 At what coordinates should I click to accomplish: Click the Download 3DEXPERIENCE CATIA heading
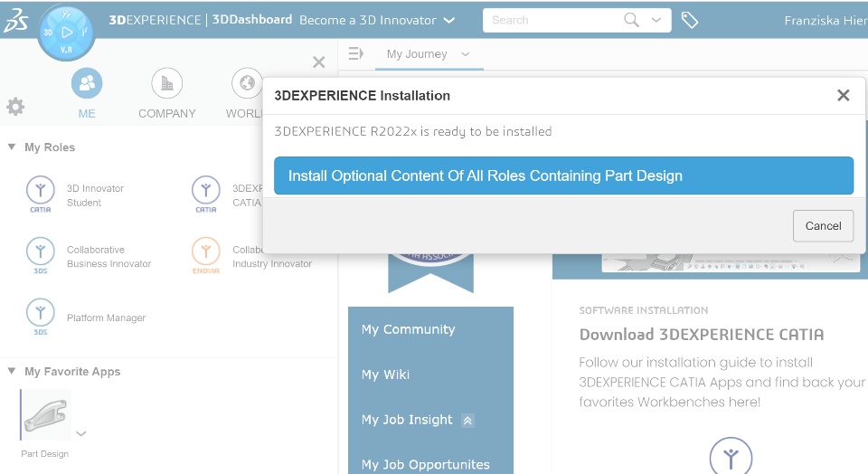tap(702, 335)
